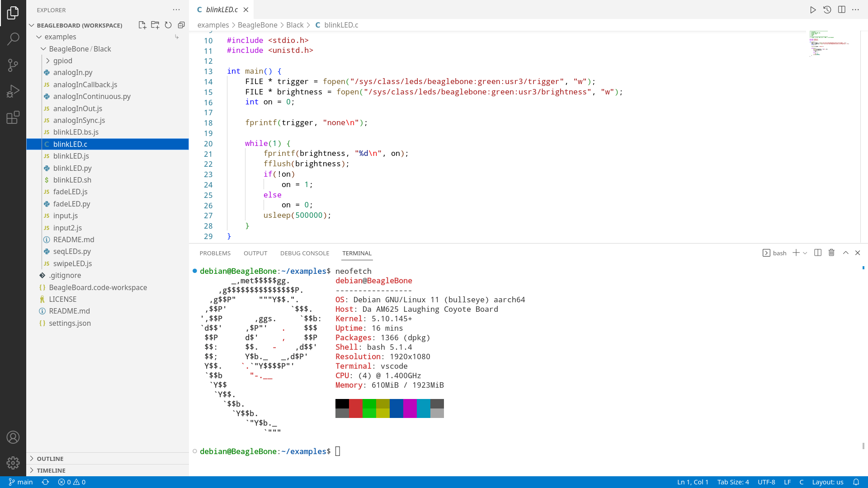Click Tab Size: 4 in status bar

(x=733, y=482)
